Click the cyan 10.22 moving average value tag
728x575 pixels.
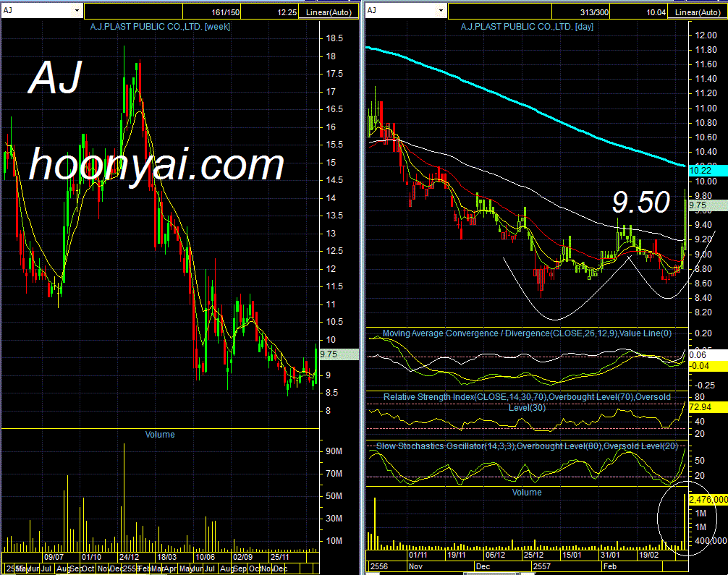[x=708, y=170]
